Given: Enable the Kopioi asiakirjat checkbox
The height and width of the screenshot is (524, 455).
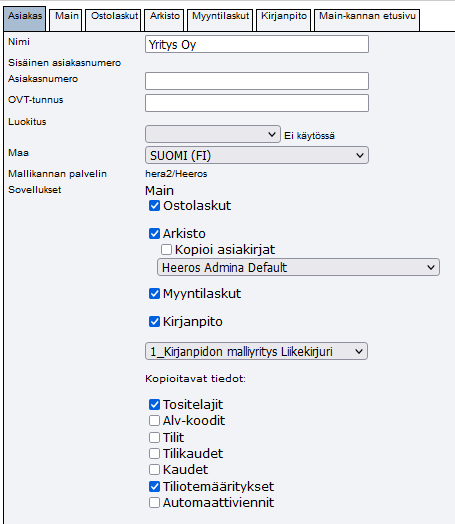Looking at the screenshot, I should (x=166, y=249).
